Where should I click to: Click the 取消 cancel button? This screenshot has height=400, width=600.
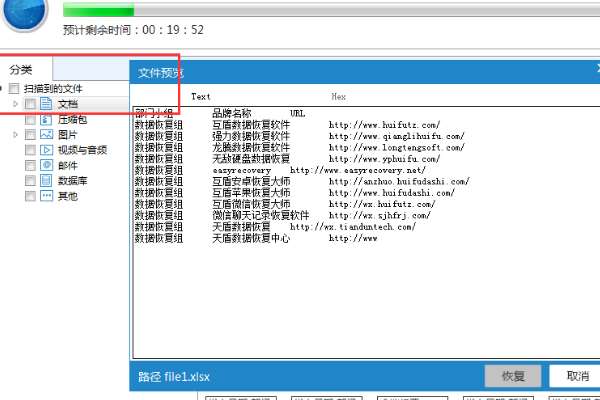click(x=577, y=376)
